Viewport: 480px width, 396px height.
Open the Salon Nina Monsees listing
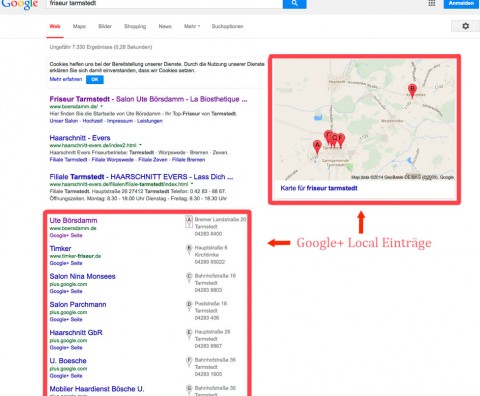[82, 276]
